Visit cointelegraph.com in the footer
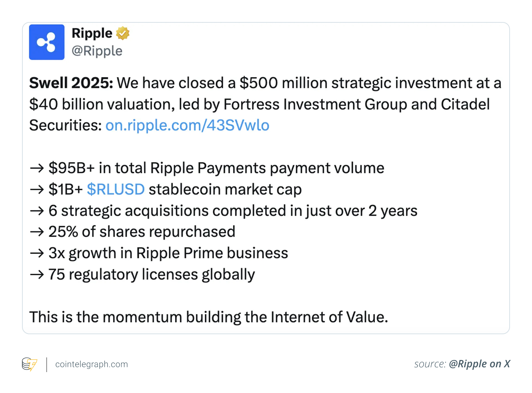532x393 pixels. click(x=91, y=364)
